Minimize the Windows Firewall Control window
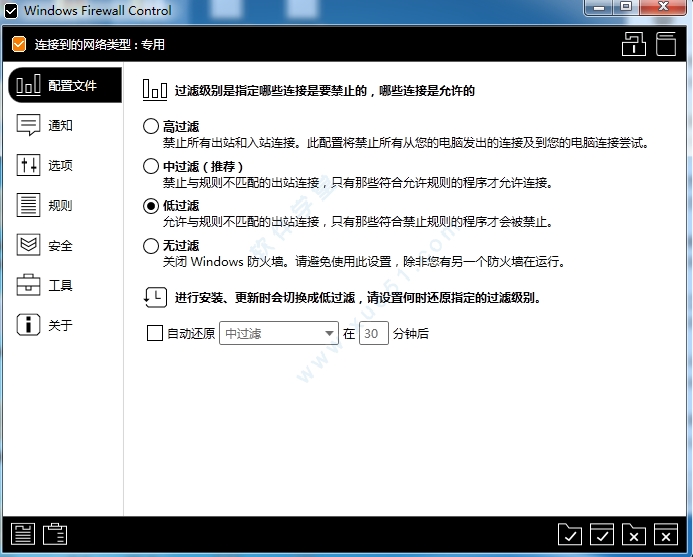Viewport: 693px width, 557px height. pos(599,8)
